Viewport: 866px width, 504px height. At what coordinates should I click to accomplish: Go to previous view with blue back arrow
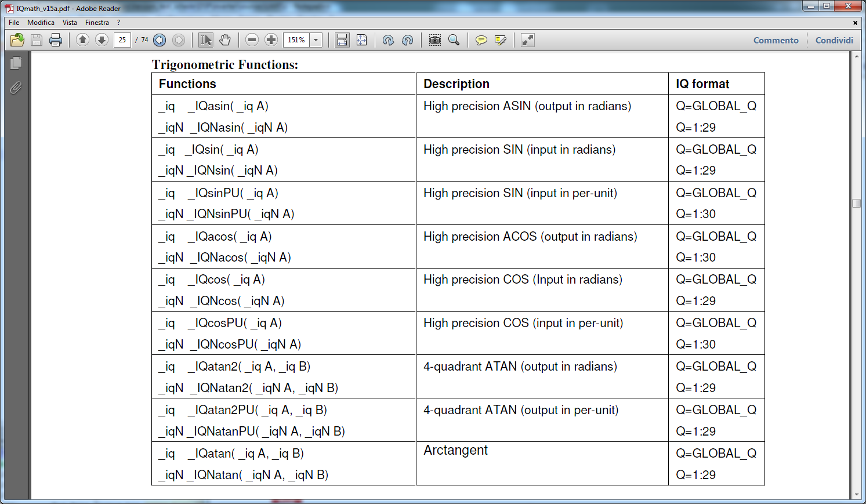point(160,40)
